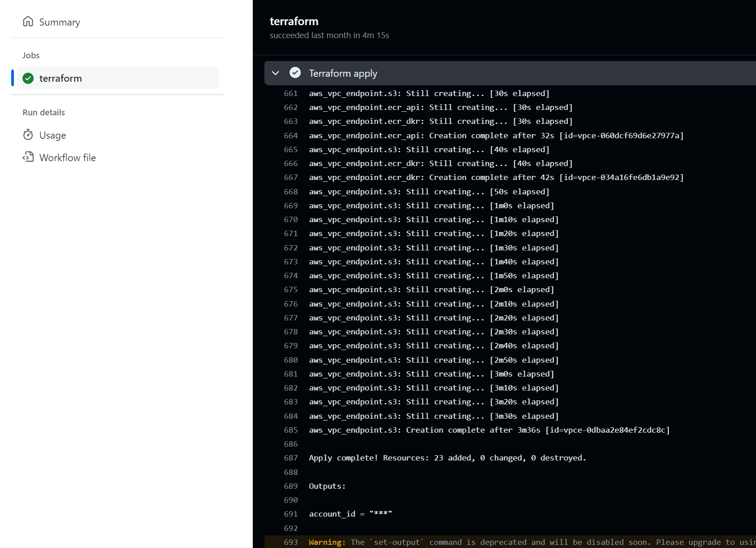Open the Summary page
Image resolution: width=756 pixels, height=548 pixels.
(59, 22)
